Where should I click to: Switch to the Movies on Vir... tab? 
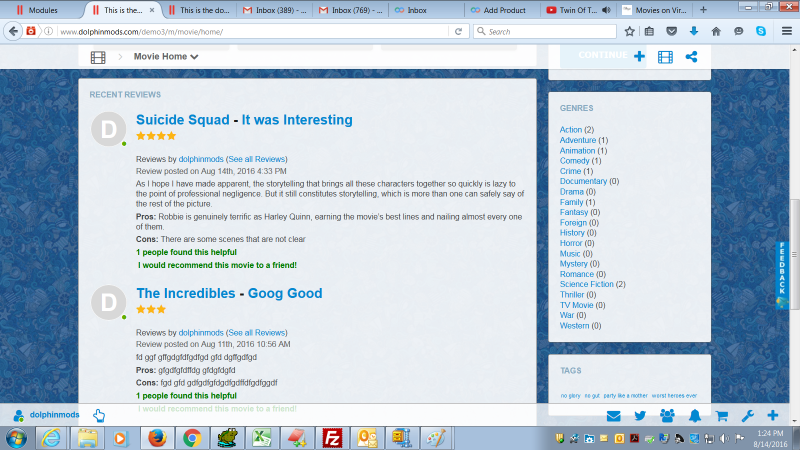point(655,10)
